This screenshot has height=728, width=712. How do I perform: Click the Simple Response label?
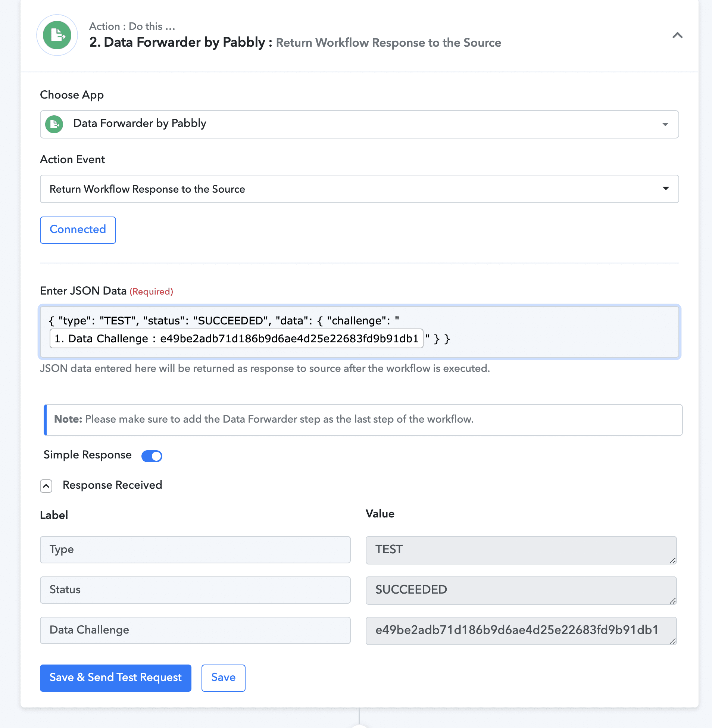pyautogui.click(x=87, y=455)
